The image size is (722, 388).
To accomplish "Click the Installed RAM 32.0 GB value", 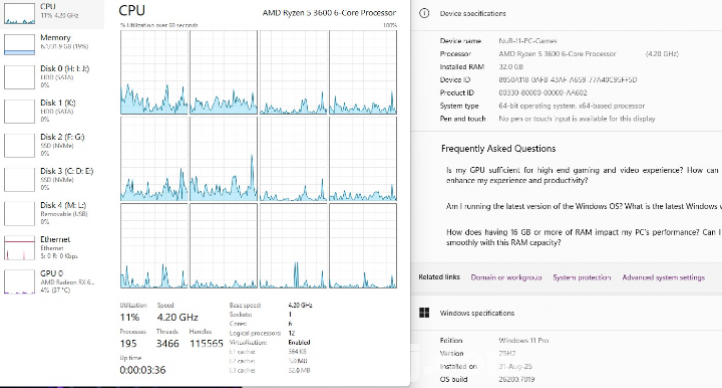I will (511, 67).
